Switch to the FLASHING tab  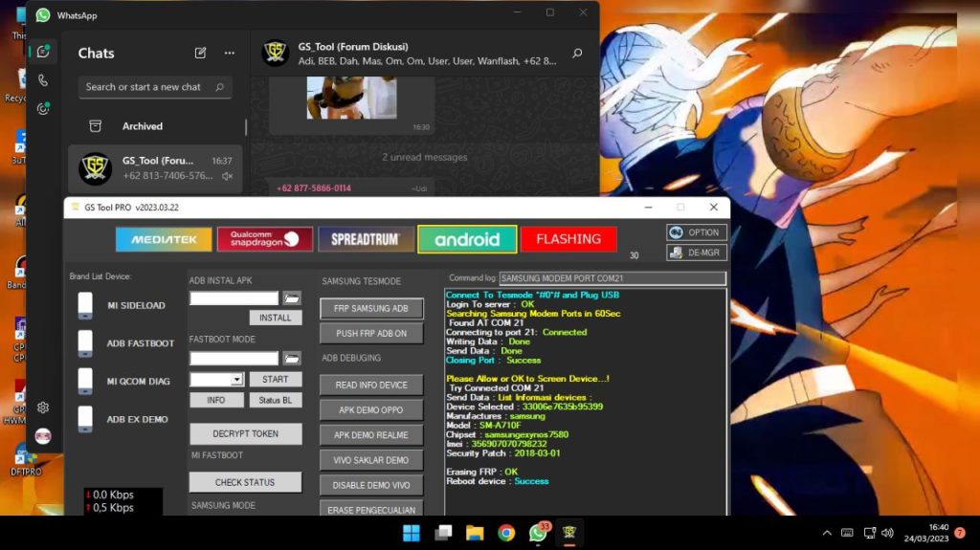568,239
